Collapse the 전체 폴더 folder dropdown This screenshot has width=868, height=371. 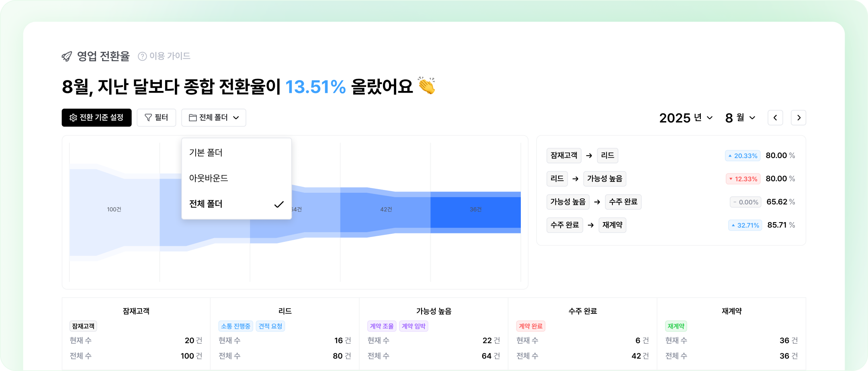pos(236,117)
